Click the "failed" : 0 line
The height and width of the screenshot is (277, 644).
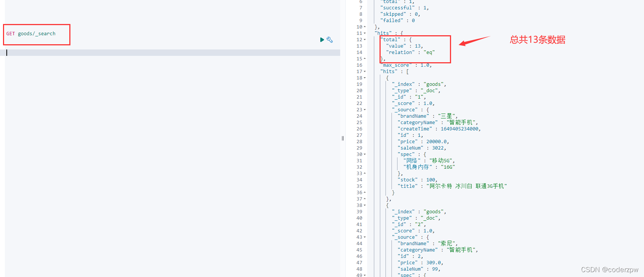pos(397,21)
